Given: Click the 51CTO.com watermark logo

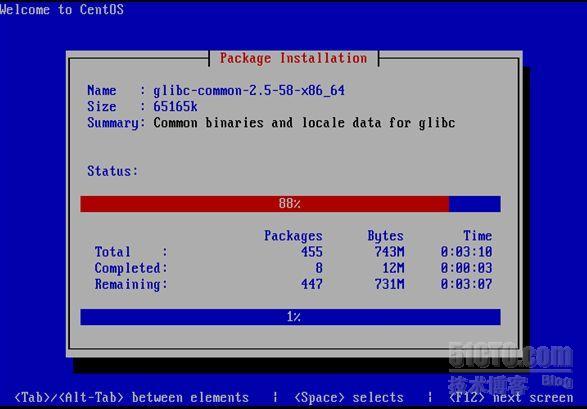Looking at the screenshot, I should coord(511,355).
